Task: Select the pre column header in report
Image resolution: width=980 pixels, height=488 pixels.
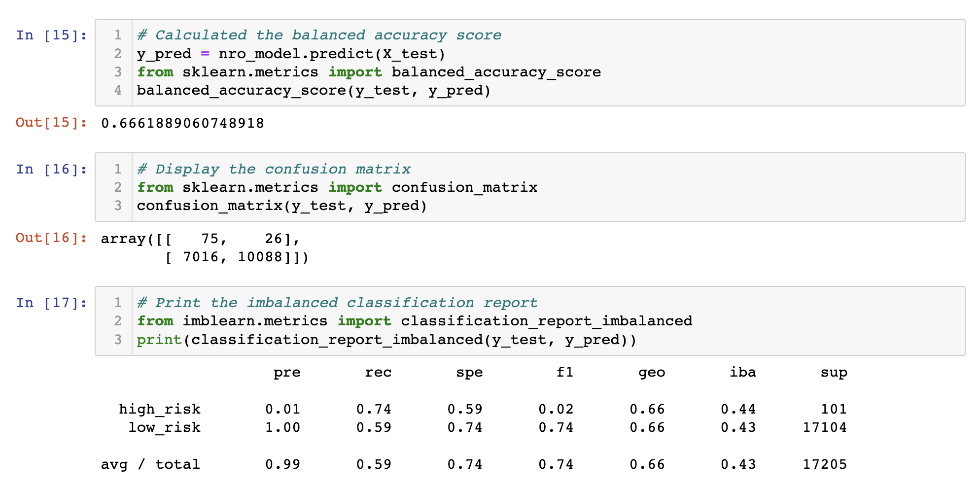Action: click(288, 373)
